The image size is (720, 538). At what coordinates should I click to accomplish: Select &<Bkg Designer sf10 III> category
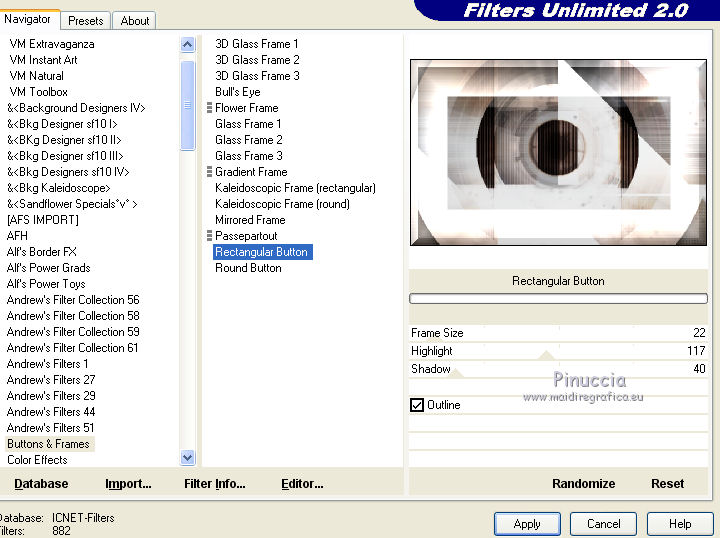coord(65,156)
